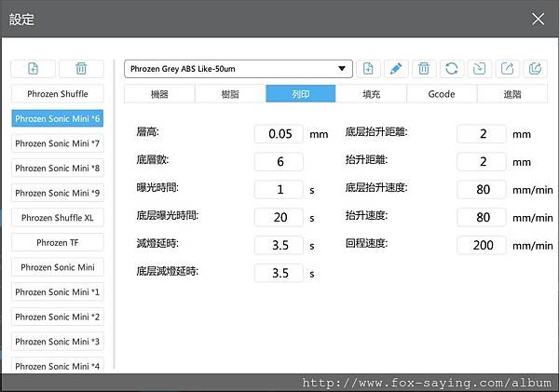Import resin profile icon
The image size is (559, 392).
pos(480,68)
